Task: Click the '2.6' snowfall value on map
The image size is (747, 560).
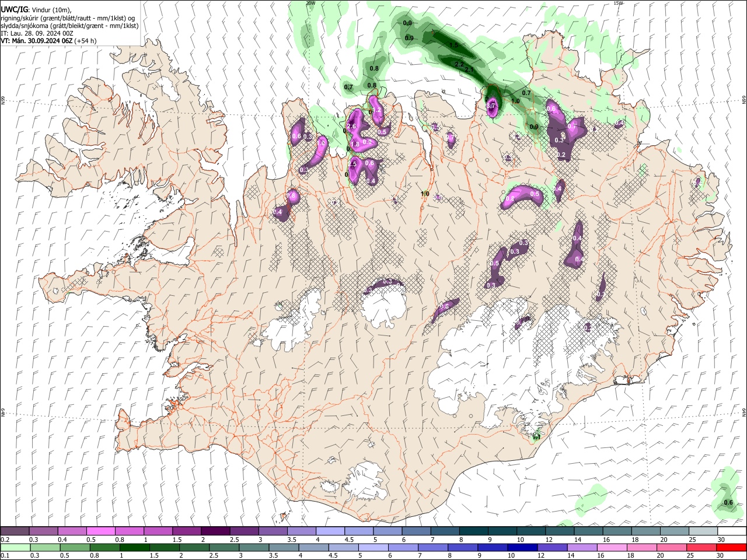Action: pyautogui.click(x=351, y=127)
